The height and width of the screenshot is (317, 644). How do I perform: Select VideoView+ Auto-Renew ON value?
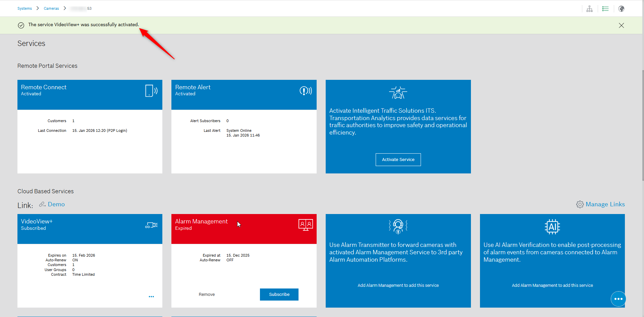75,260
